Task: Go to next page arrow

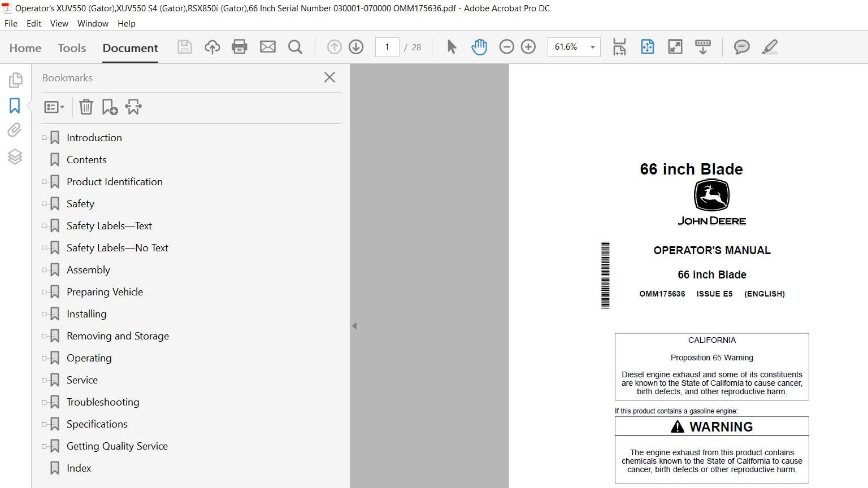Action: point(356,47)
